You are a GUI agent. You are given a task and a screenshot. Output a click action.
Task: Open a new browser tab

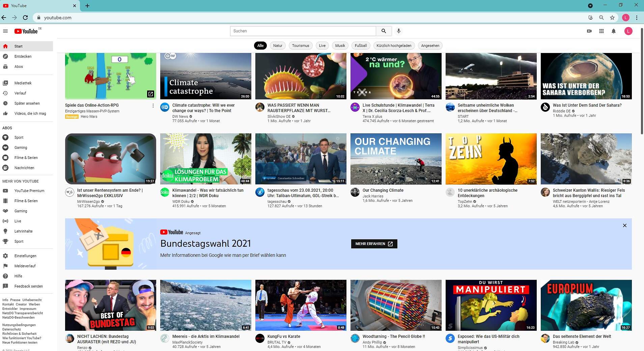coord(87,6)
